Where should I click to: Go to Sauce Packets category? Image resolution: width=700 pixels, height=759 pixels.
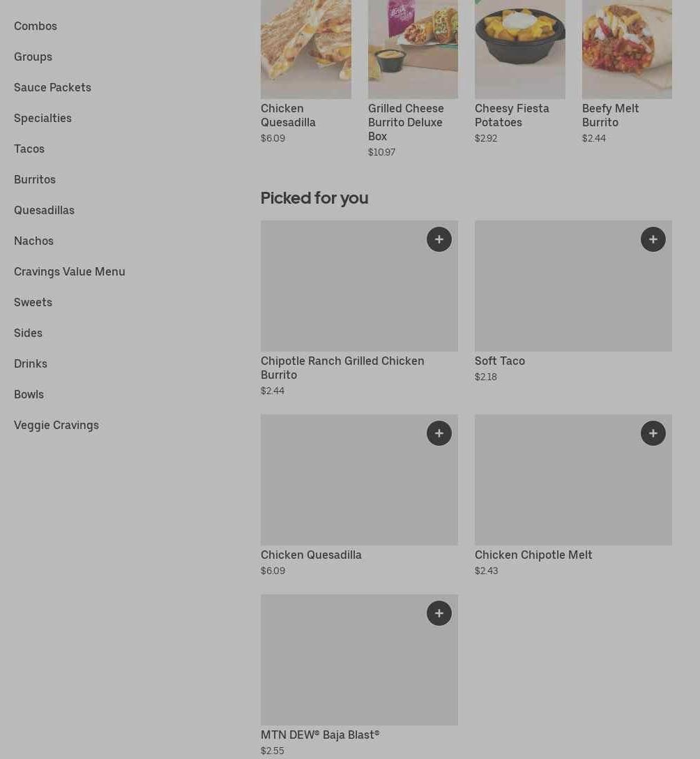tap(52, 87)
